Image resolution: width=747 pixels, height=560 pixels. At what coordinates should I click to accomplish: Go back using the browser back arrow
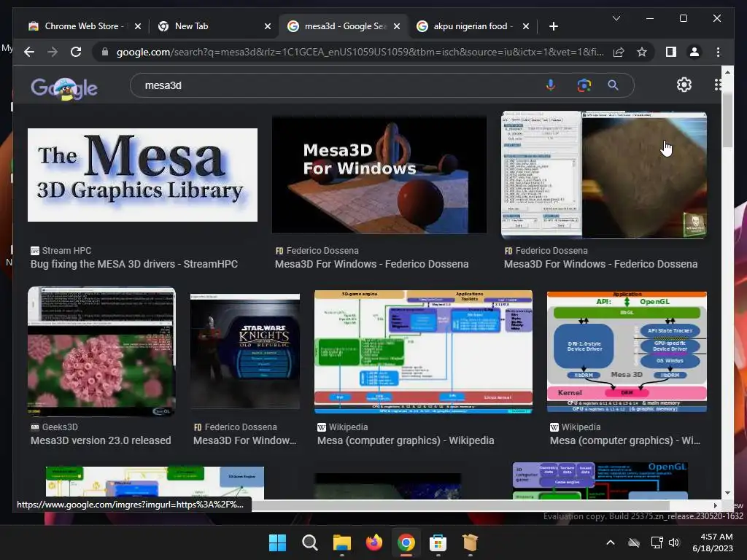(x=29, y=52)
